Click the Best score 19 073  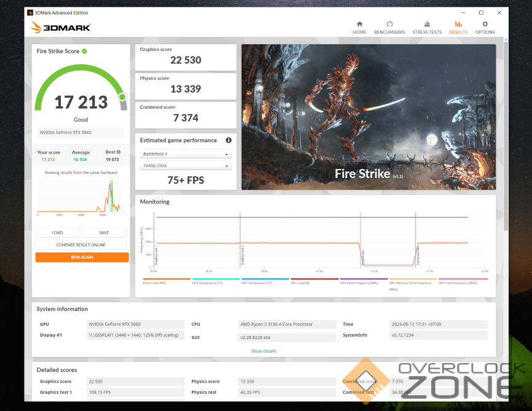point(113,160)
